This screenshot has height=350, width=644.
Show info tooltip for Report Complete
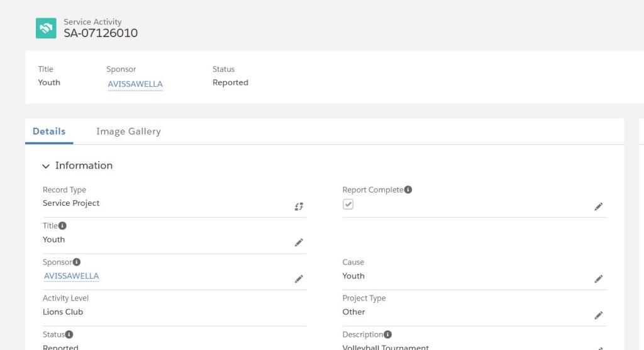[x=408, y=189]
